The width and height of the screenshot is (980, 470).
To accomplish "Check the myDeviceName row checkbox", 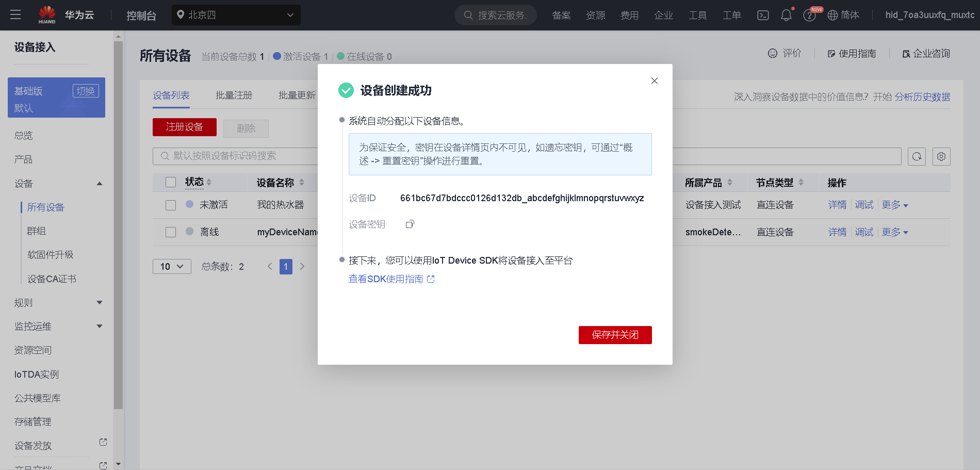I will point(171,232).
